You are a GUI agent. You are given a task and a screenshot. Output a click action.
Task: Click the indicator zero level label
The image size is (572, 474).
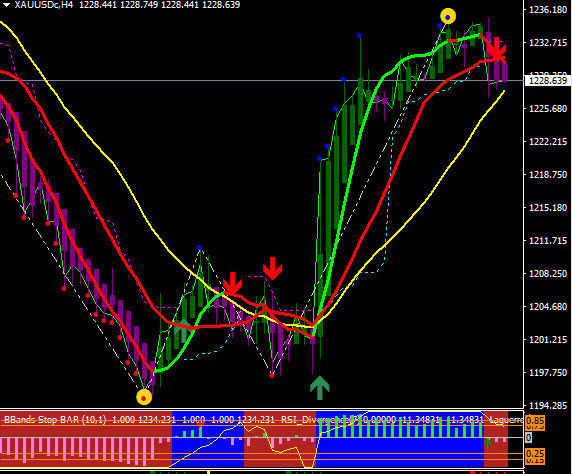[x=528, y=437]
